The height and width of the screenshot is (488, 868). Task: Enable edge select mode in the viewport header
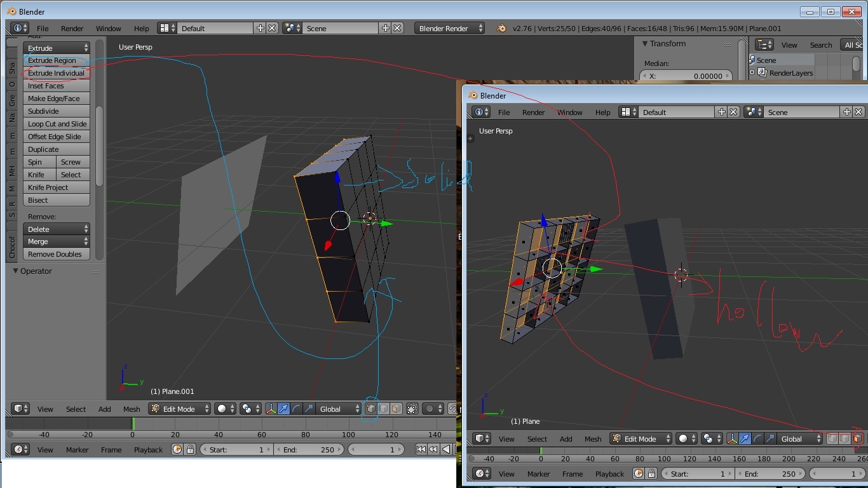[x=384, y=409]
